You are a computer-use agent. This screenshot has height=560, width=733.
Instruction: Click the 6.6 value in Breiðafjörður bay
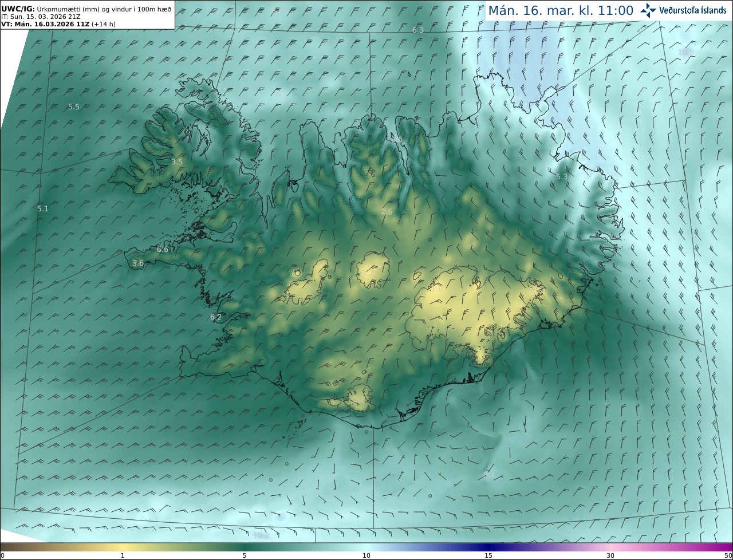(163, 250)
